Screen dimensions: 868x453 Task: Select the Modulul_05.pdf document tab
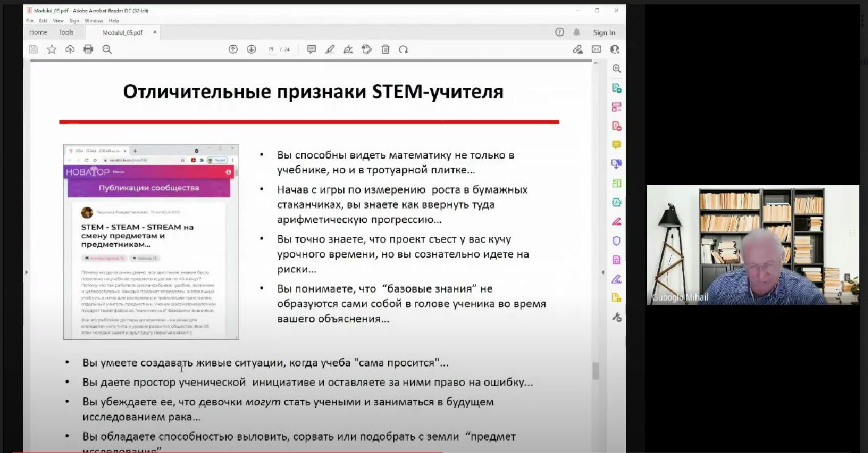(121, 33)
